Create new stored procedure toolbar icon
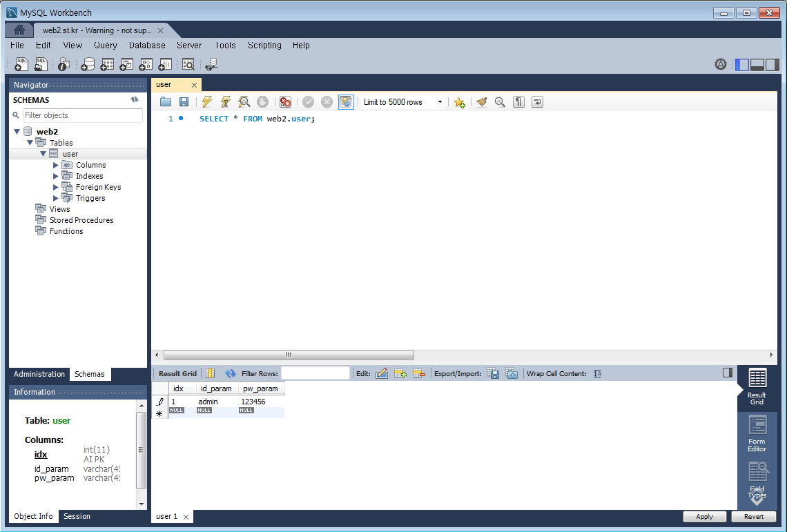 click(146, 64)
